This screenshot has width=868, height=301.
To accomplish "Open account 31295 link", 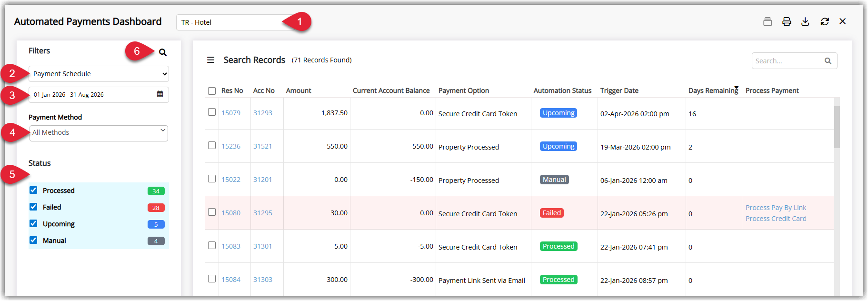I will pyautogui.click(x=263, y=213).
